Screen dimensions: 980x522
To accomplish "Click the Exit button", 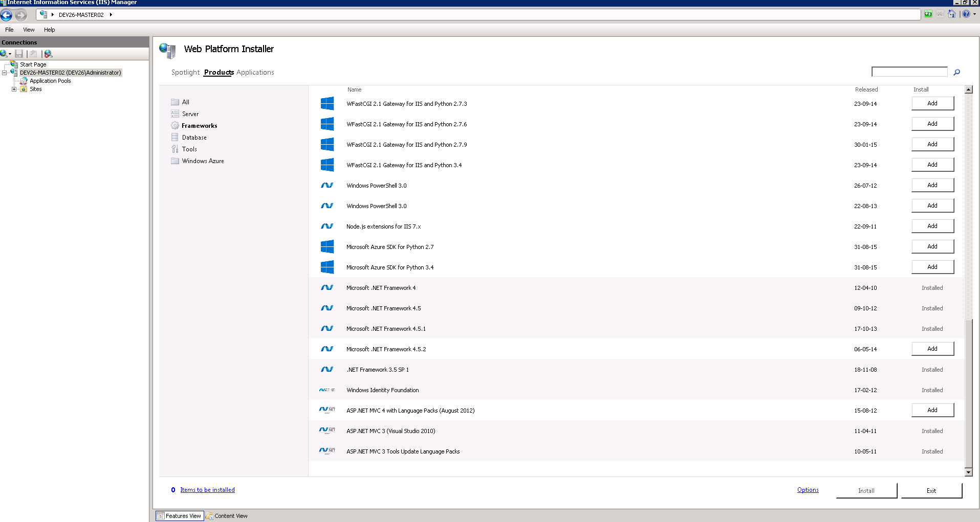I will tap(931, 491).
